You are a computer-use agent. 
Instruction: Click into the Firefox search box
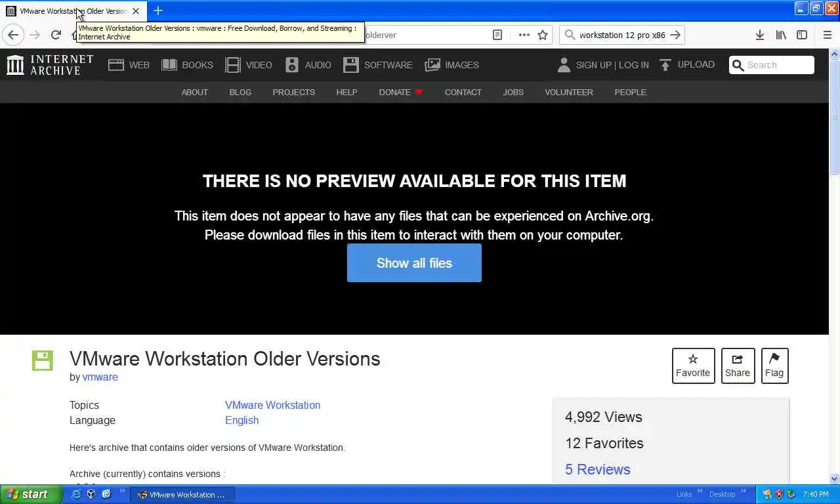(x=622, y=35)
